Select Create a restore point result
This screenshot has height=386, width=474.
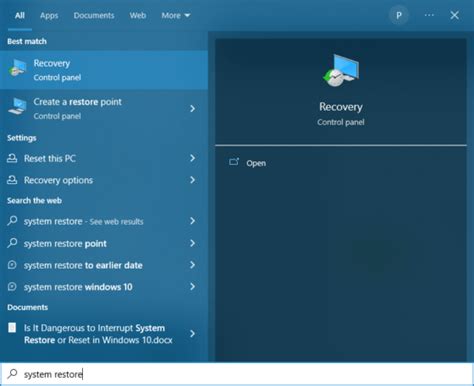tap(104, 109)
